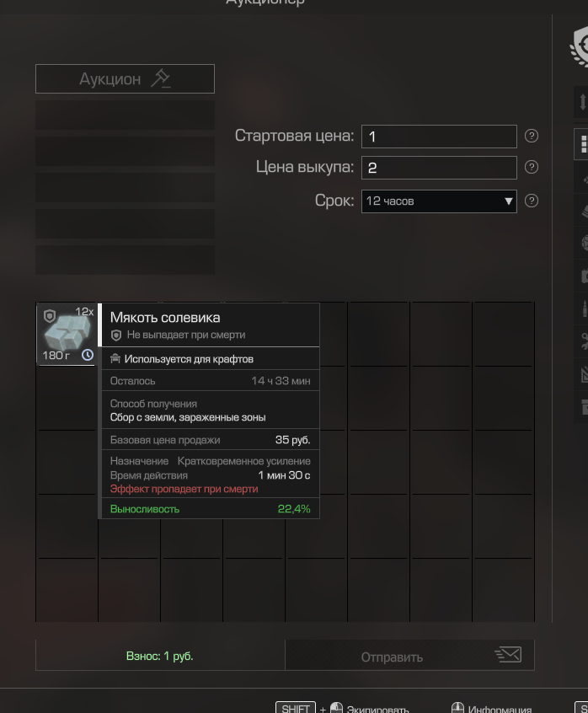Select the wrench tools category icon
Screen dimensions: 588x713
click(x=584, y=341)
